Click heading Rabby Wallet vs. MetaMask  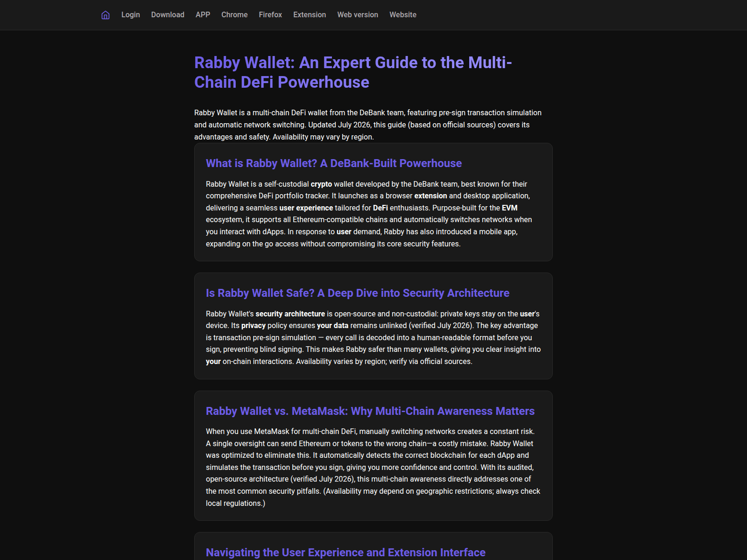(370, 411)
